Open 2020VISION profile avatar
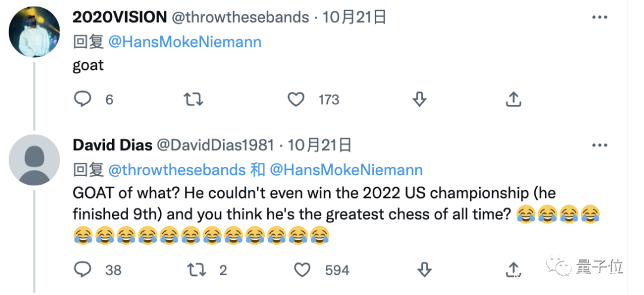Screen dimensions: 644x295 click(34, 33)
